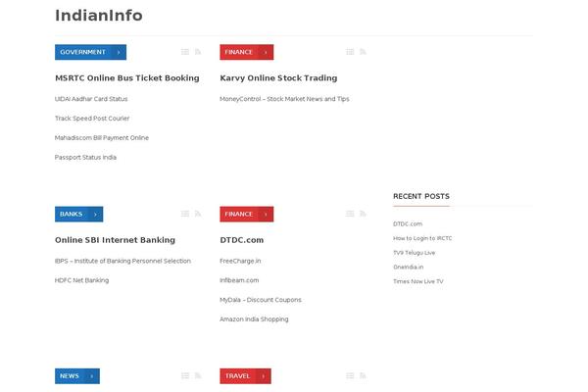Viewport: 588px width, 392px height.
Task: Open Karvy Online Stock Trading article
Action: 278,78
